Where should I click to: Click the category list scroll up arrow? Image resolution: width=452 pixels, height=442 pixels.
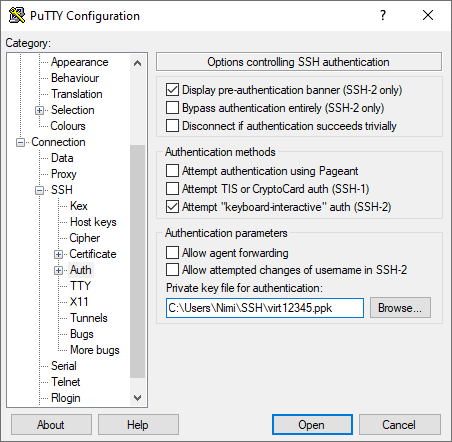coord(137,63)
